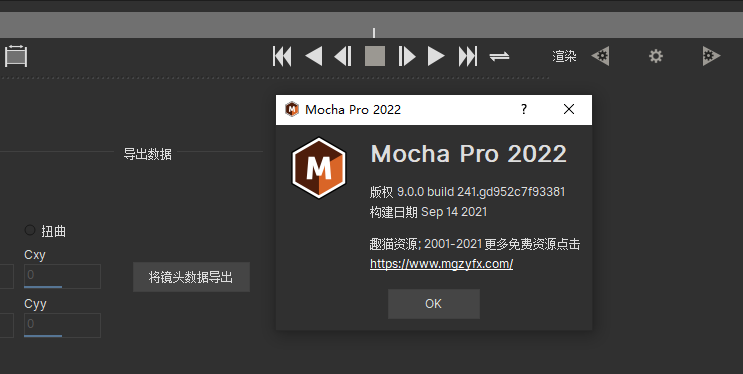
Task: Step back one frame
Action: [343, 56]
